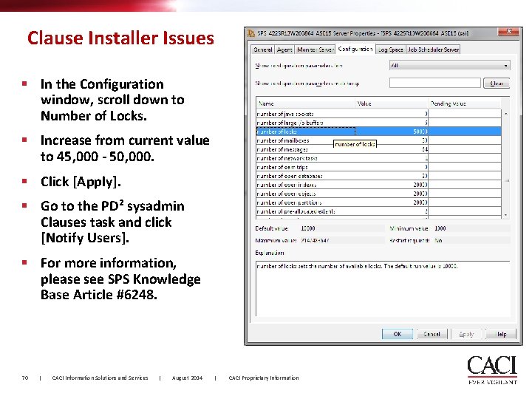Select the 'number of oam trips' row
Screen dimensions: 532x399
[378, 167]
